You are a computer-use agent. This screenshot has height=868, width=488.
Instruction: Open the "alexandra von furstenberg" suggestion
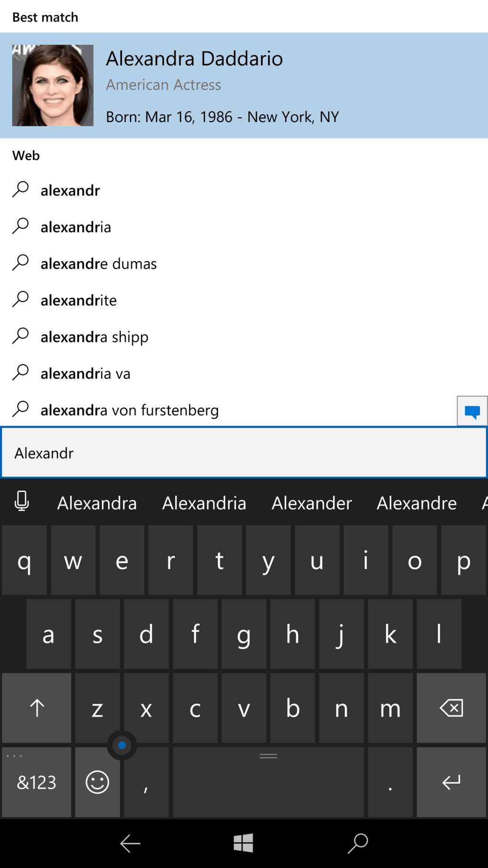click(x=130, y=410)
